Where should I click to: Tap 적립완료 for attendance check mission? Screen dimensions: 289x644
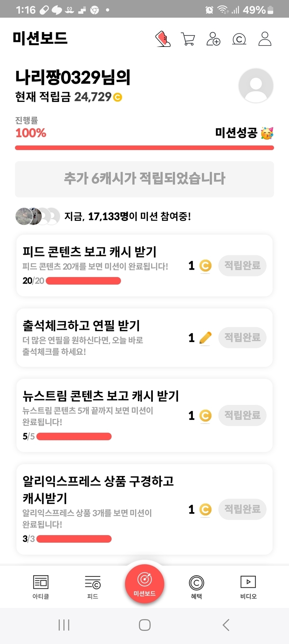[242, 337]
